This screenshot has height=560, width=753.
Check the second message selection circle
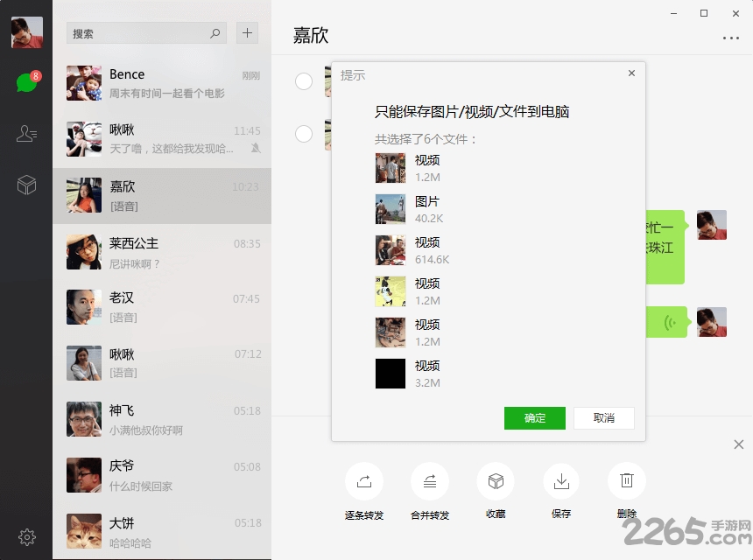click(304, 134)
